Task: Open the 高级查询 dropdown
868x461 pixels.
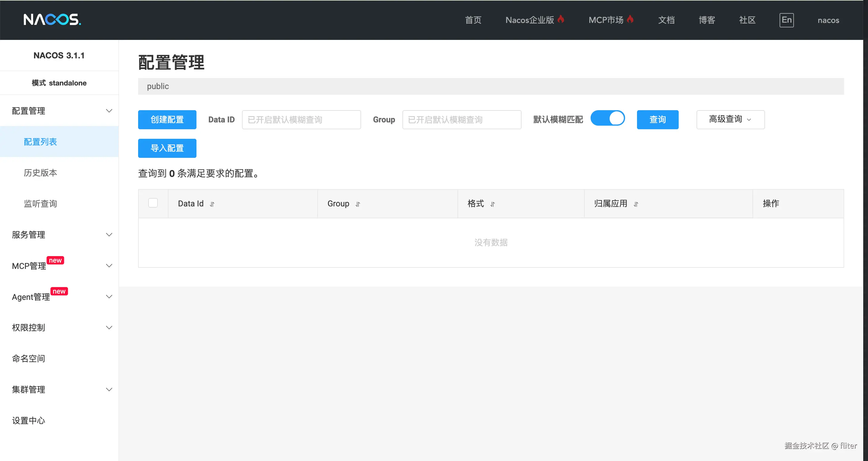Action: tap(730, 120)
